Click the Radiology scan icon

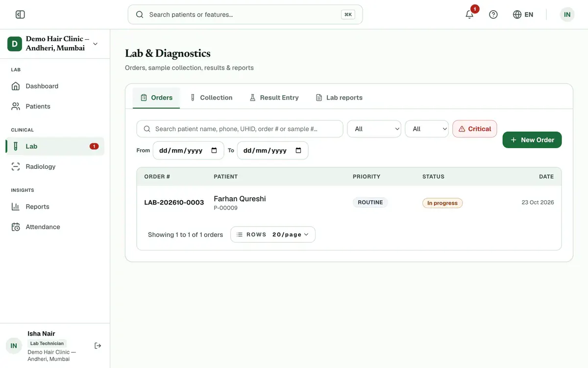(16, 166)
